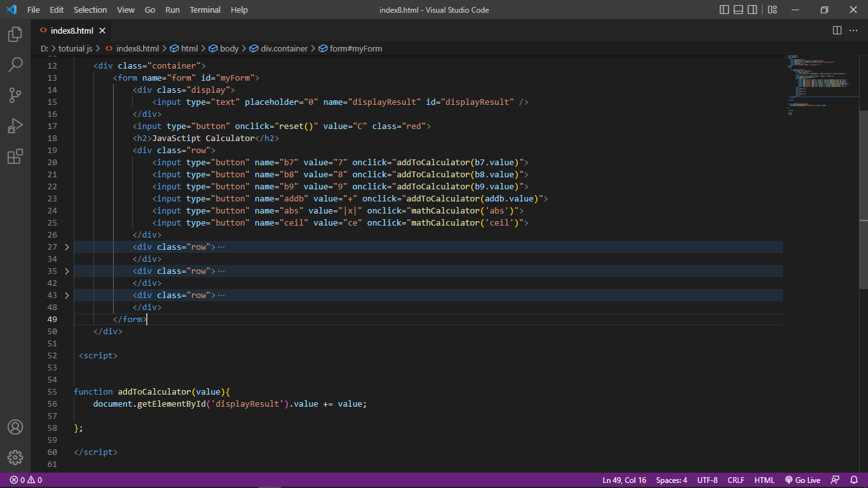Click 'getElementById' on line 56
Viewport: 868px width, 488px height.
coord(172,403)
